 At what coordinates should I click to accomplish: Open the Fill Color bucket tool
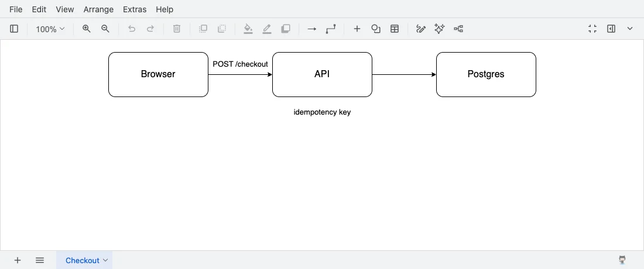click(248, 29)
